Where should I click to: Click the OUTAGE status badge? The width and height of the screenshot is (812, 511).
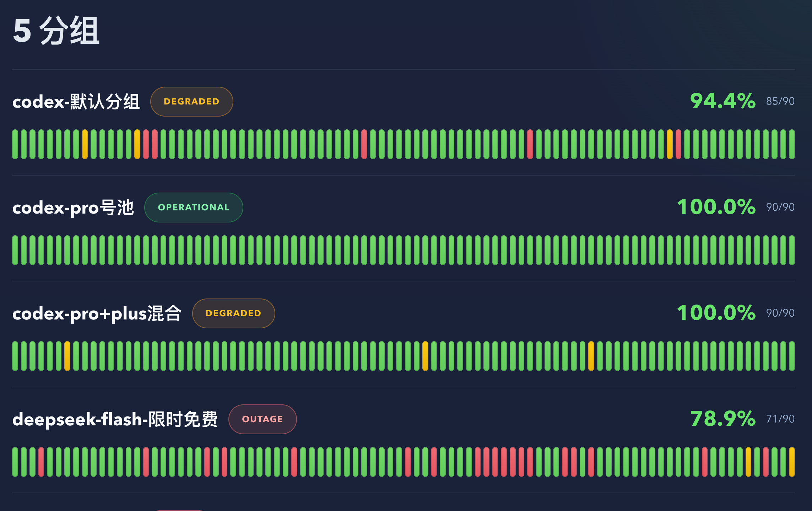262,419
